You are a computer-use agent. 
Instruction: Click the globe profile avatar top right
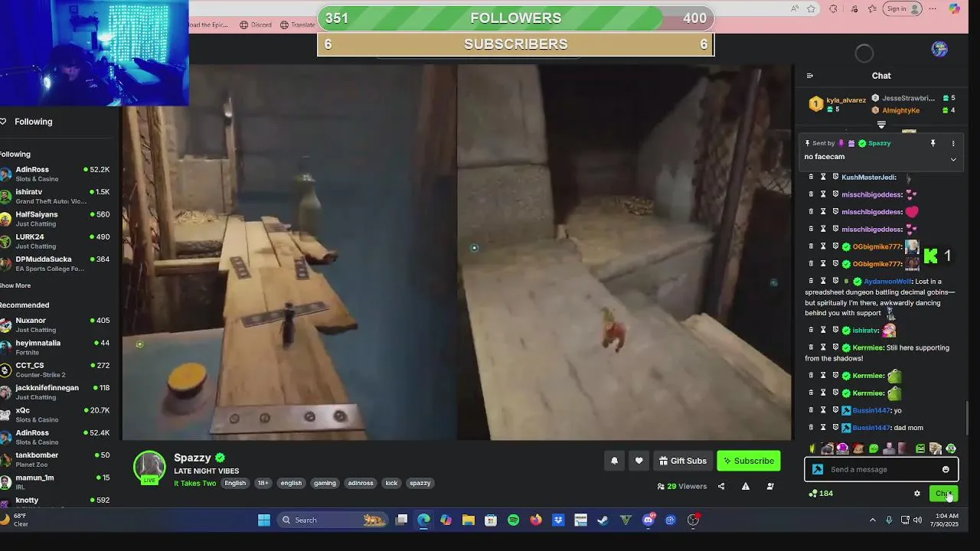[939, 50]
